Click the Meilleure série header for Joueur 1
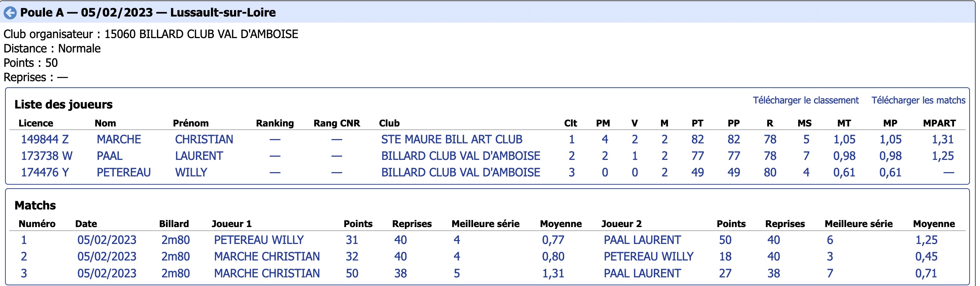This screenshot has height=286, width=980. pos(485,224)
